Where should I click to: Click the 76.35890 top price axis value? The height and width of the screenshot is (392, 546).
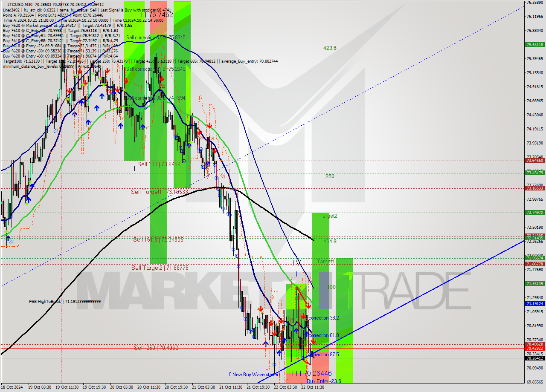(535, 3)
